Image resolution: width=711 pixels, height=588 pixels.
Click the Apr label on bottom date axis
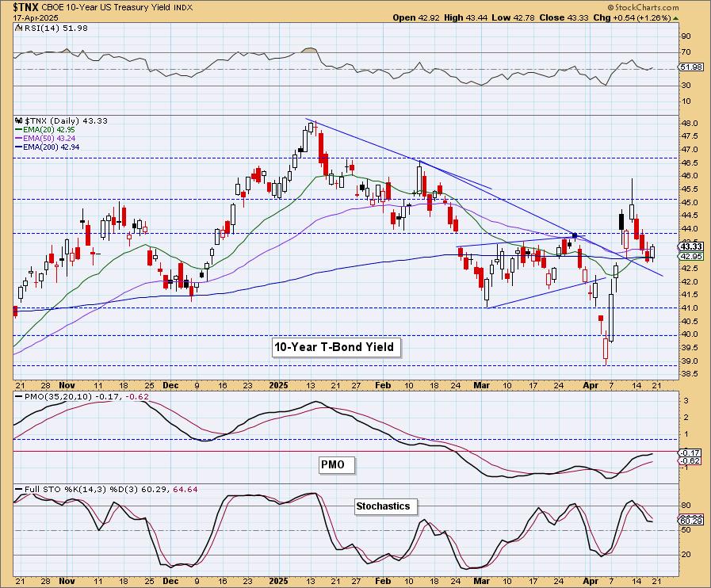[x=591, y=581]
